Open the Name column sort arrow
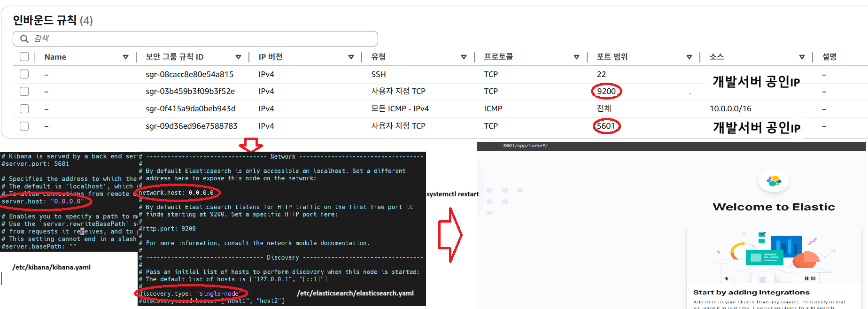Image resolution: width=868 pixels, height=309 pixels. tap(125, 57)
